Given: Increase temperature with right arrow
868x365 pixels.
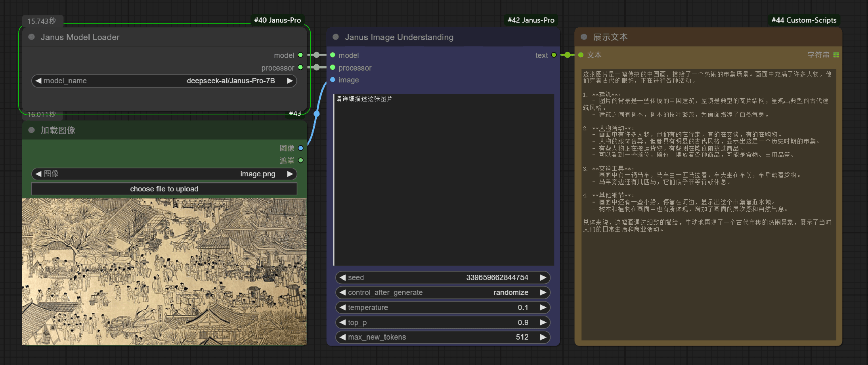Looking at the screenshot, I should [x=543, y=307].
